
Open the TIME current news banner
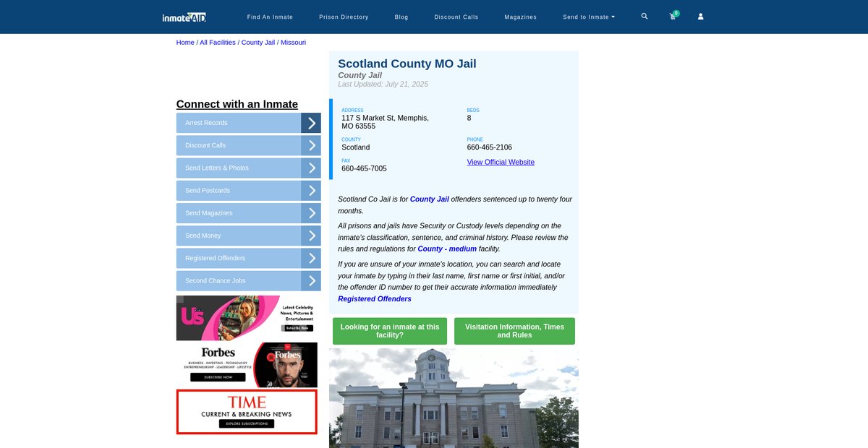point(247,412)
